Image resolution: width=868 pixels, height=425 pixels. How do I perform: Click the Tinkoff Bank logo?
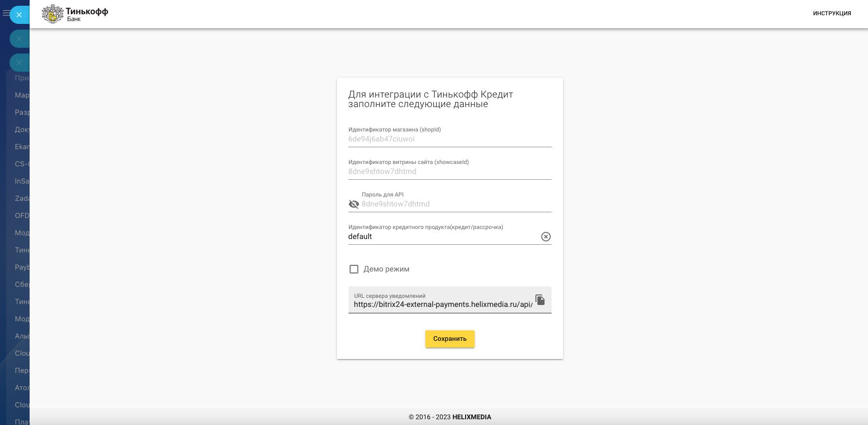point(75,14)
